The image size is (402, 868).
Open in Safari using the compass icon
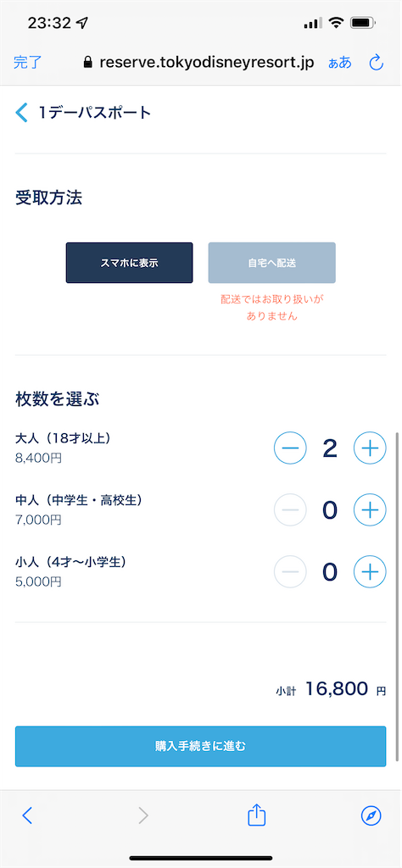[371, 815]
